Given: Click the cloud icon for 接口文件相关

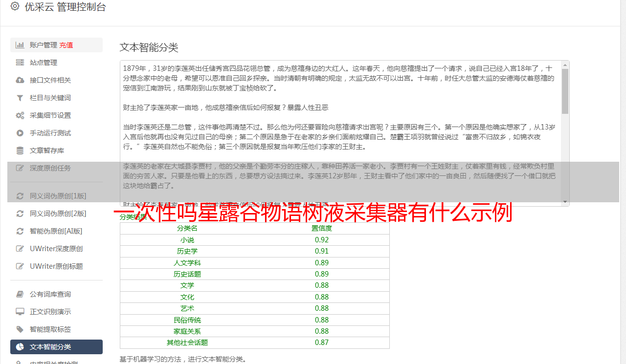Looking at the screenshot, I should tap(20, 80).
